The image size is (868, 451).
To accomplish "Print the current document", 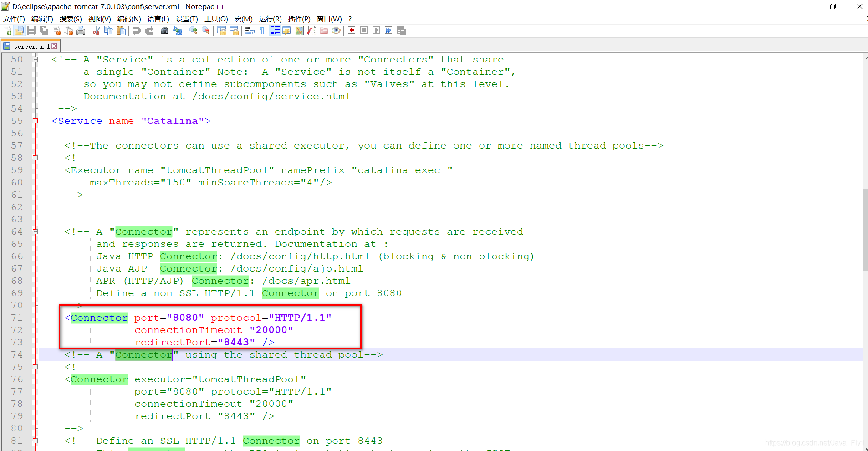I will click(x=81, y=31).
